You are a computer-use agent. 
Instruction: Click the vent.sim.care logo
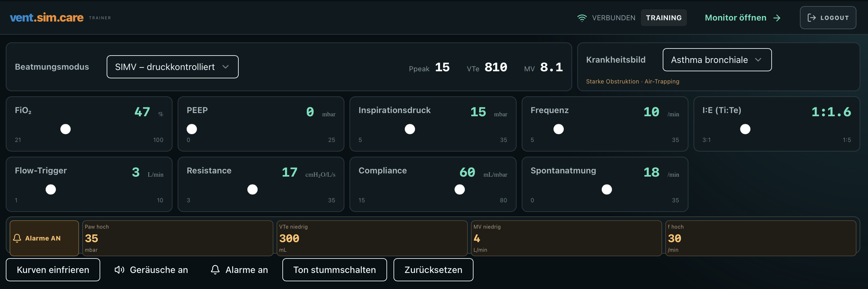pyautogui.click(x=47, y=18)
